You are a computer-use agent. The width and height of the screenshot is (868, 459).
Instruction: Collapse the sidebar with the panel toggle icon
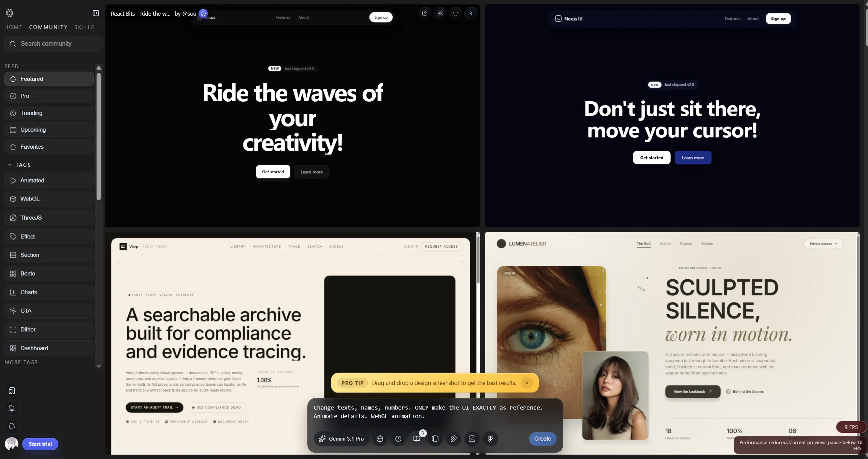click(x=96, y=13)
